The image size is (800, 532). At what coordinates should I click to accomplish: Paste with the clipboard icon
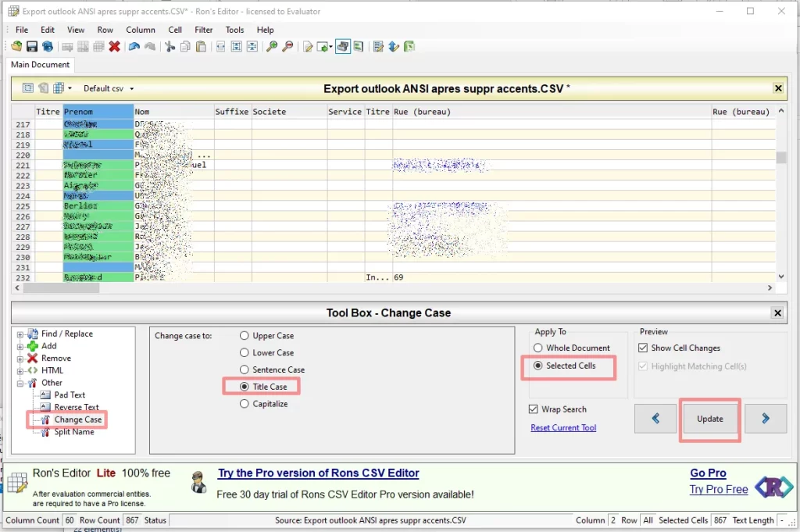point(201,46)
